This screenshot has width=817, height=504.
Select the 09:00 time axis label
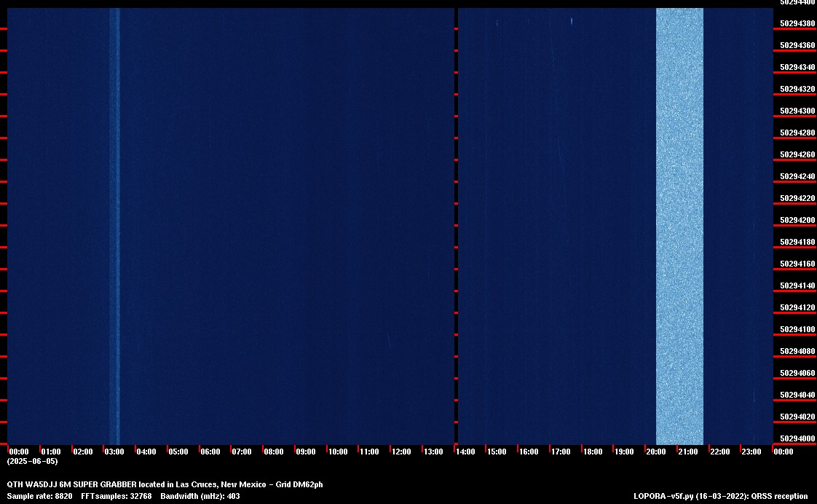click(x=306, y=452)
